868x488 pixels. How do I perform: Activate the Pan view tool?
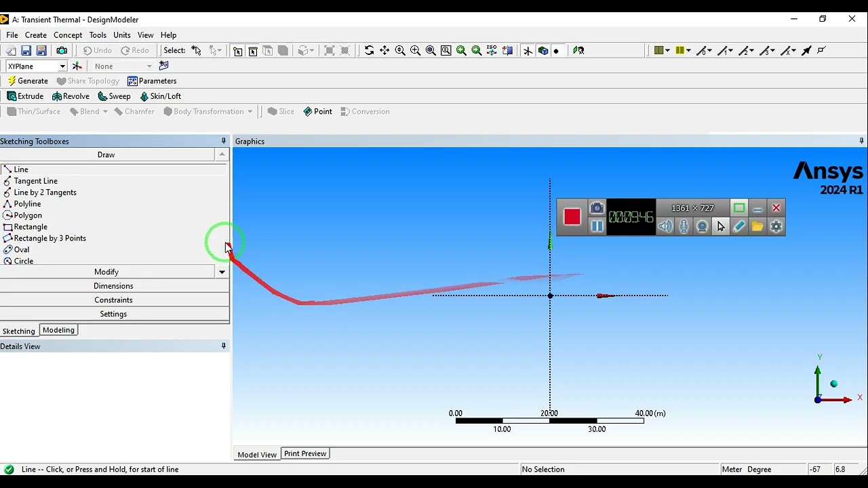[x=384, y=51]
